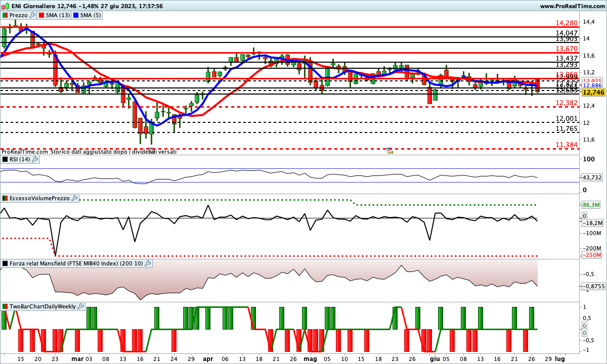Click the TwoBarChartDailyWeekly color swatch
607x364 pixels.
(6, 306)
